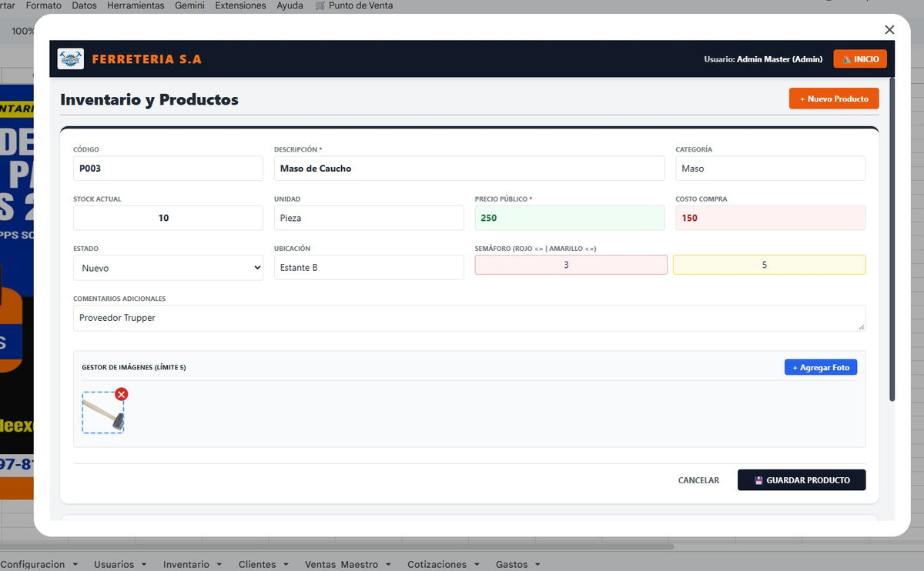Open the Herramientas menu

[x=136, y=5]
